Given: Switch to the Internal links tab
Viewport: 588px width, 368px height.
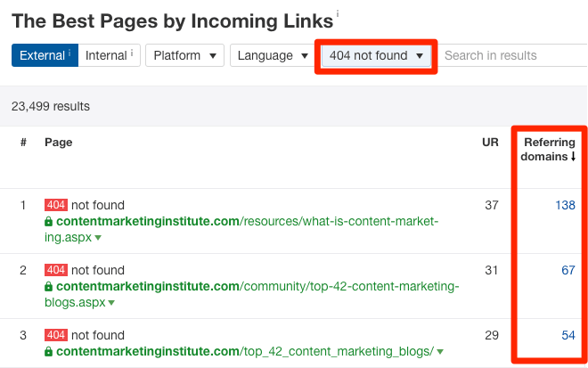Looking at the screenshot, I should 109,55.
